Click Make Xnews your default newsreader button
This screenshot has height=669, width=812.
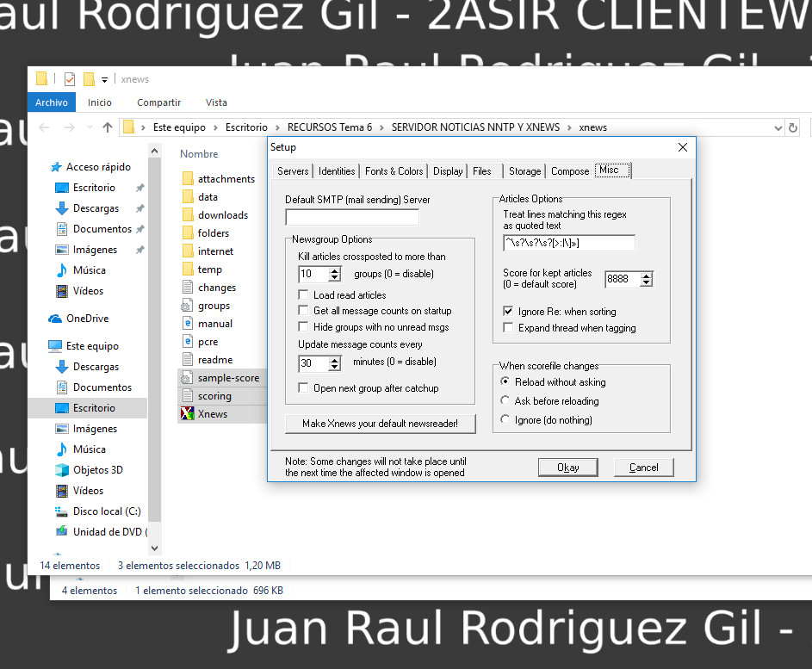click(380, 424)
